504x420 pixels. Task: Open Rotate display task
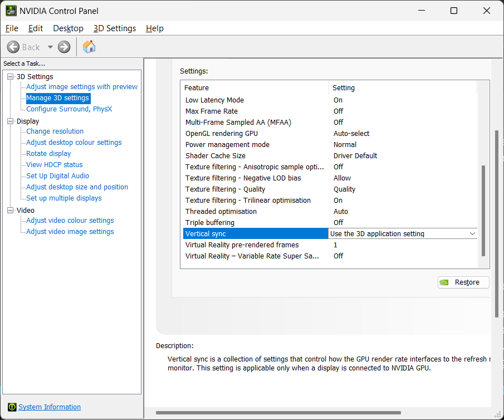48,154
